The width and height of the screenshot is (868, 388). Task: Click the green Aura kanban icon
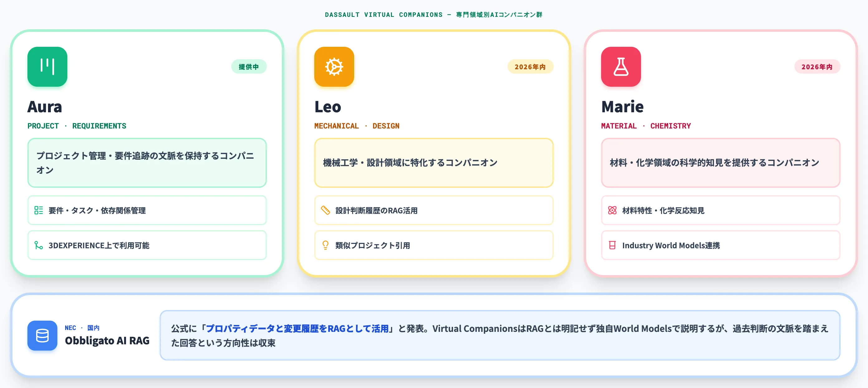coord(47,66)
